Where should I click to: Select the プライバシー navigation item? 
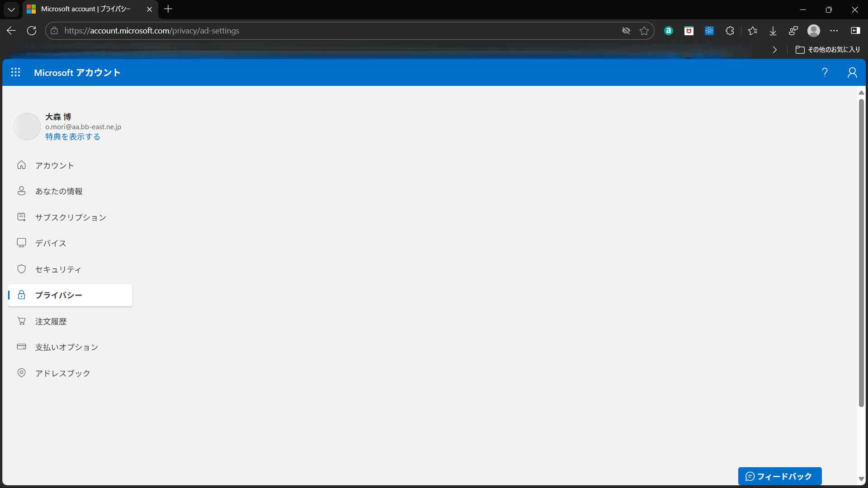click(70, 295)
